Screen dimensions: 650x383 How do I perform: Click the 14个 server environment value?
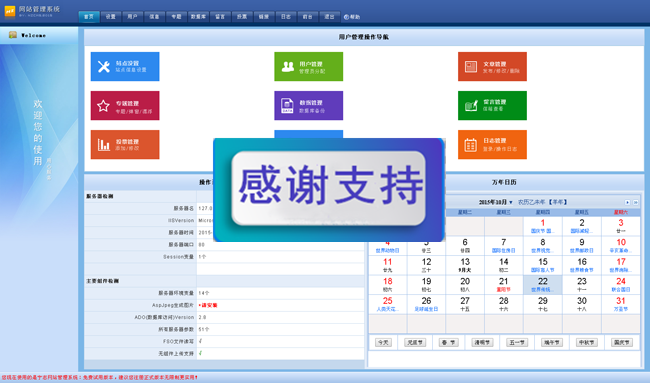coord(204,293)
